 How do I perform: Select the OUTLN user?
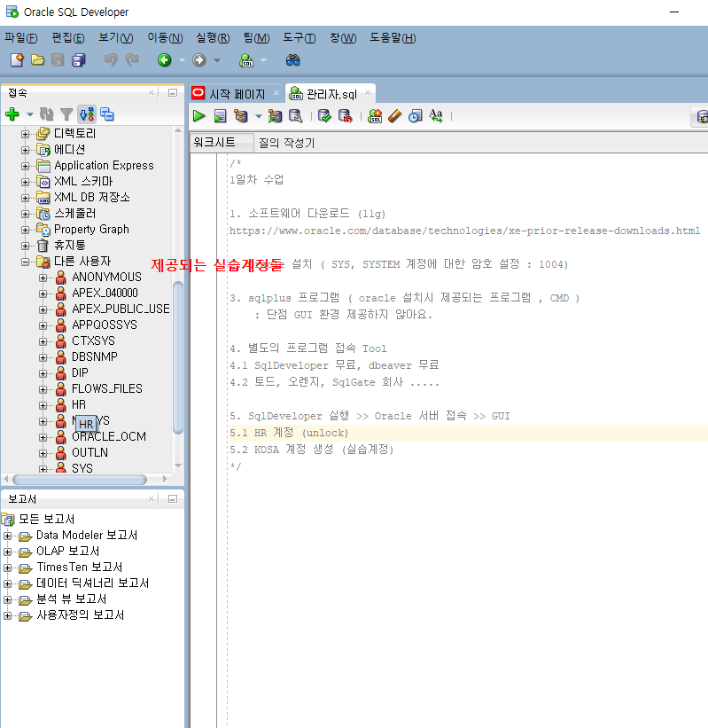coord(90,452)
